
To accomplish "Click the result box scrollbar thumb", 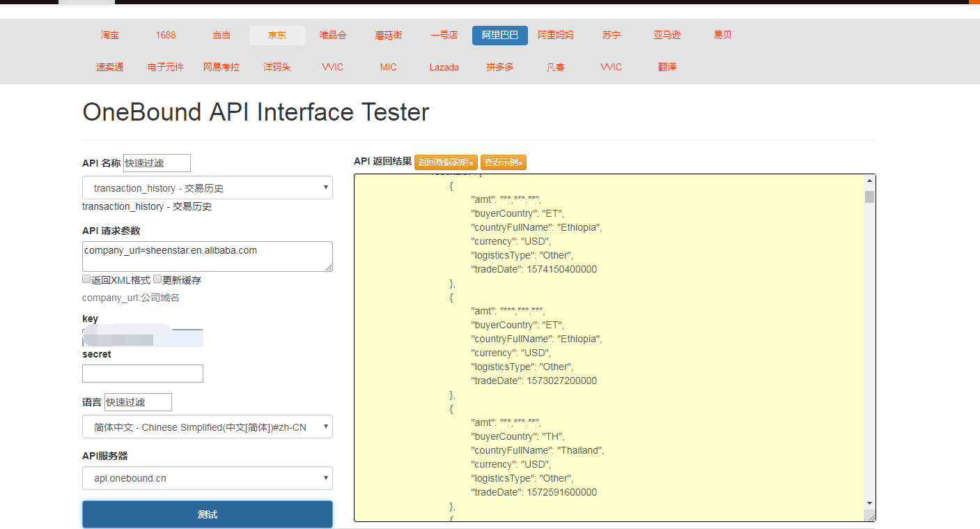I will point(869,197).
